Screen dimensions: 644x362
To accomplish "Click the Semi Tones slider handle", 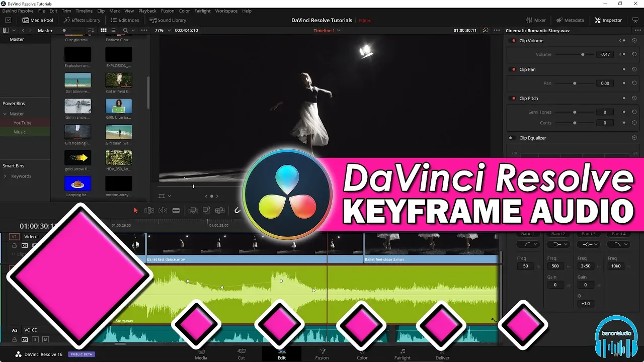I will [x=575, y=112].
